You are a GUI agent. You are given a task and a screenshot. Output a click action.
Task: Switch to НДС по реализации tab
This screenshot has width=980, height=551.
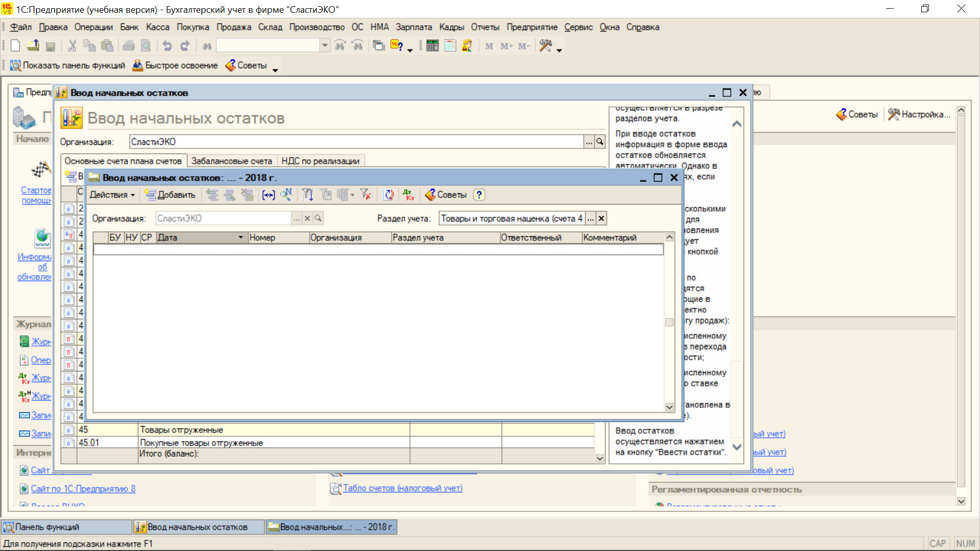(x=321, y=161)
